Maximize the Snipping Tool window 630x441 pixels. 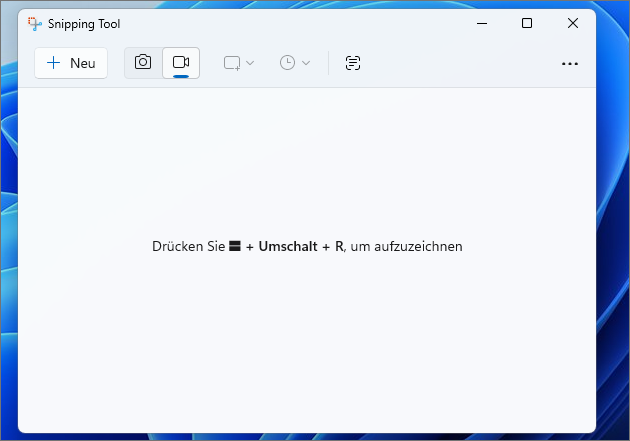click(527, 23)
